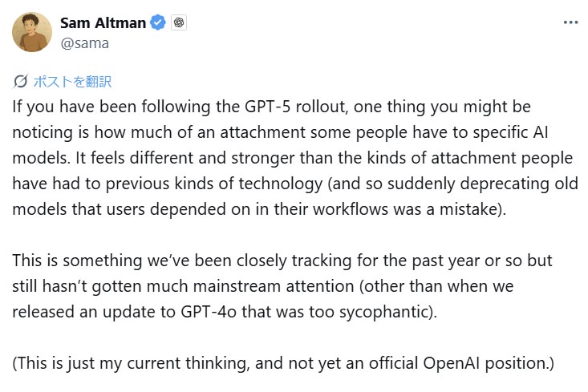
Task: Click the blue verified checkmark badge
Action: coord(159,22)
